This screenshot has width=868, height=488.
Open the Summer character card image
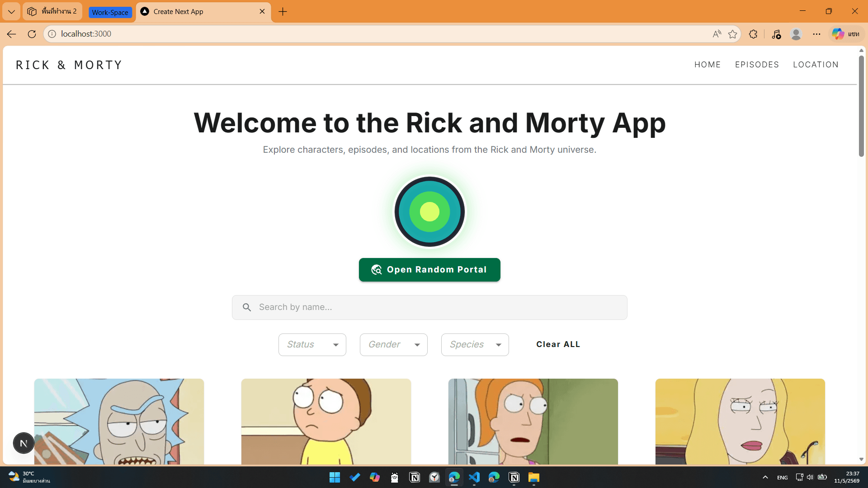point(533,422)
